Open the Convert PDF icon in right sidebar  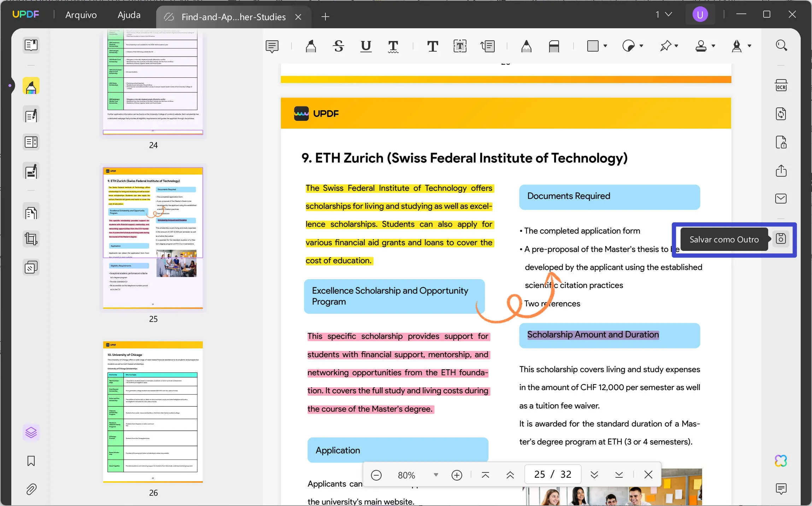[781, 114]
